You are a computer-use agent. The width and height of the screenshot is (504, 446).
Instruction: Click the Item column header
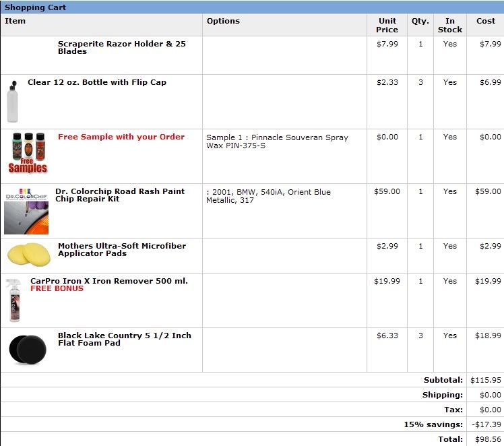(15, 21)
